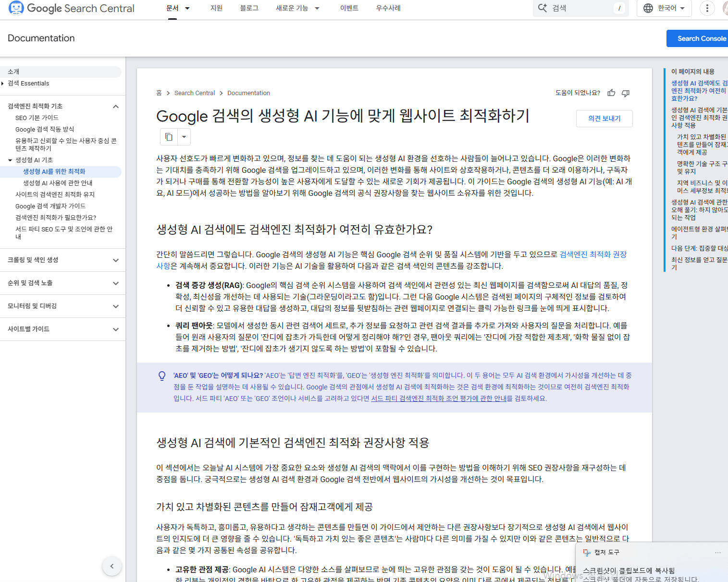Open the dropdown arrow beside the copy icon
The image size is (728, 582).
pos(184,137)
